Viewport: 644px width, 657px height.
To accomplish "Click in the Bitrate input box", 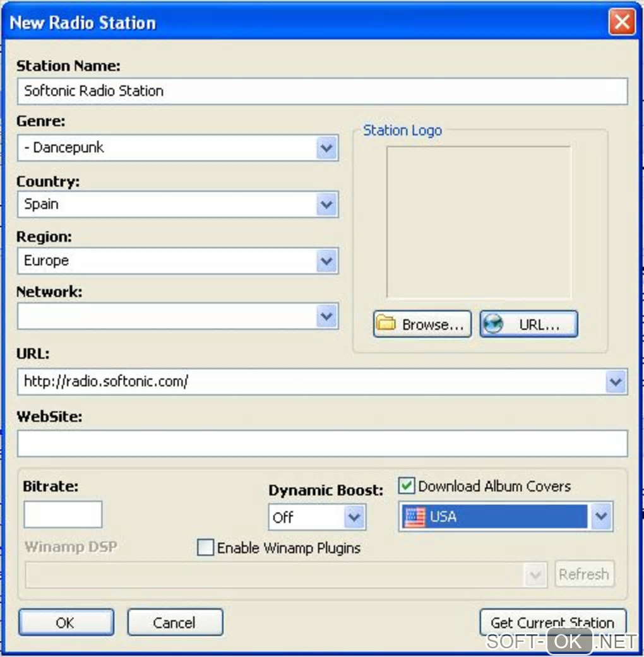I will pyautogui.click(x=63, y=514).
